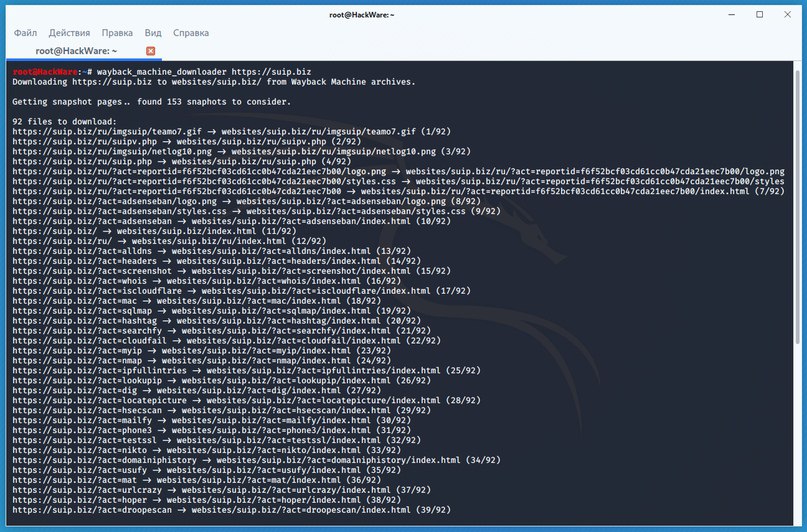This screenshot has height=532, width=807.
Task: Open the Вид menu
Action: (153, 33)
